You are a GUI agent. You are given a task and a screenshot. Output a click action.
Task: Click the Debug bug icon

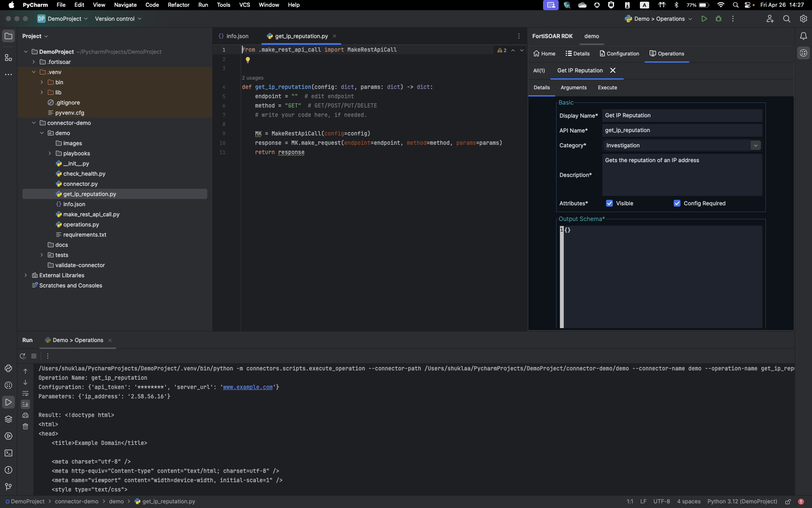(x=718, y=19)
